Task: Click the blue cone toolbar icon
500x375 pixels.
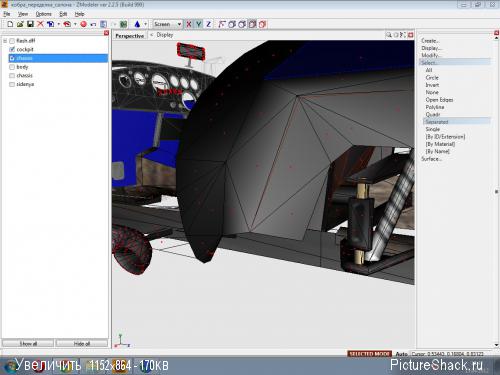Action: [x=137, y=24]
